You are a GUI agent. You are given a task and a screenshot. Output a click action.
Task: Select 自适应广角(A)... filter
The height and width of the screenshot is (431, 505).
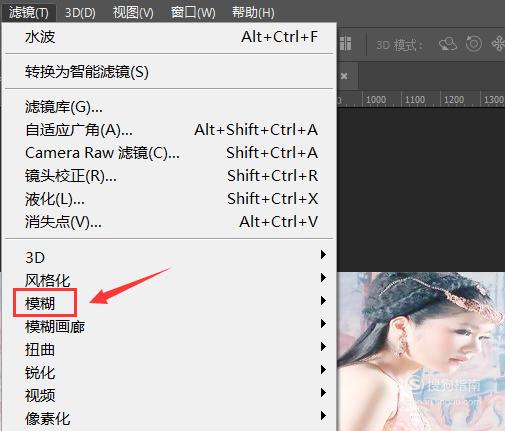[x=169, y=130]
